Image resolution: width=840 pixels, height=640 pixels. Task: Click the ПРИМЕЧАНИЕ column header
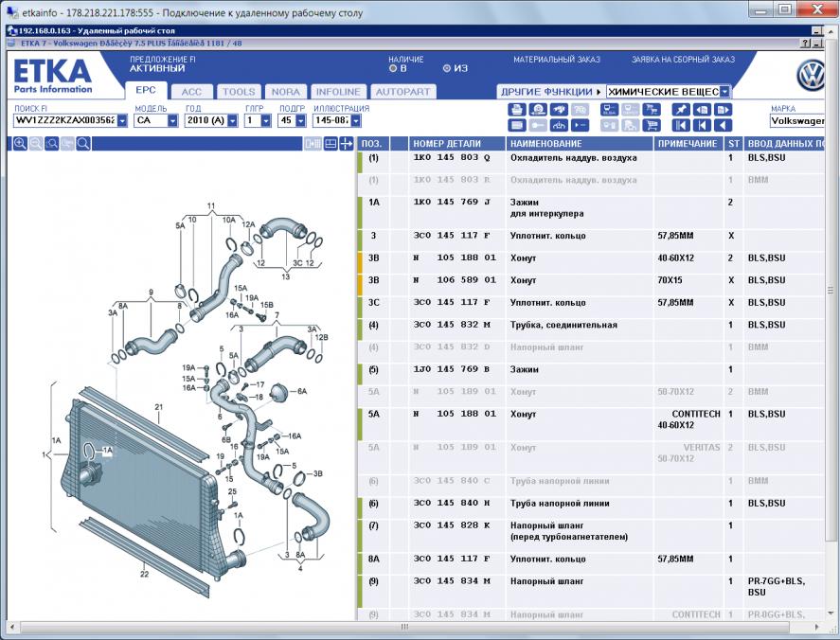point(689,144)
